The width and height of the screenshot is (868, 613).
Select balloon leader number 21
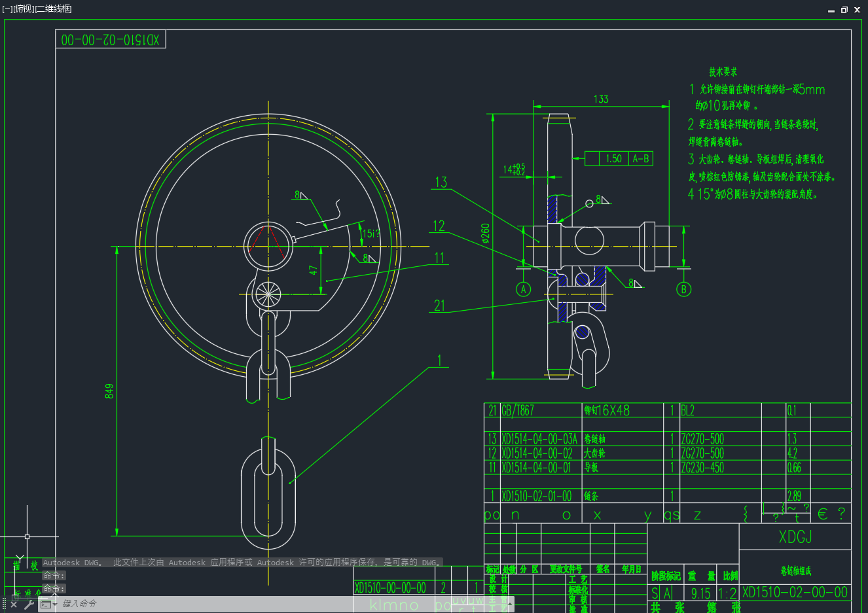439,306
